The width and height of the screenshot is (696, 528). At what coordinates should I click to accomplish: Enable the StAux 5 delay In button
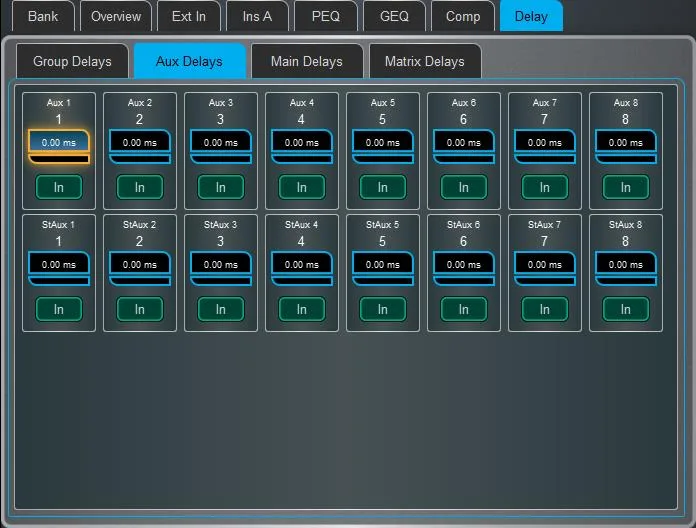(x=383, y=309)
